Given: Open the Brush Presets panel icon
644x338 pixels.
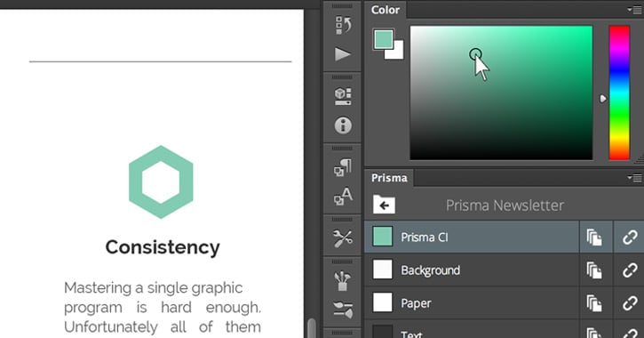Looking at the screenshot, I should (x=343, y=280).
